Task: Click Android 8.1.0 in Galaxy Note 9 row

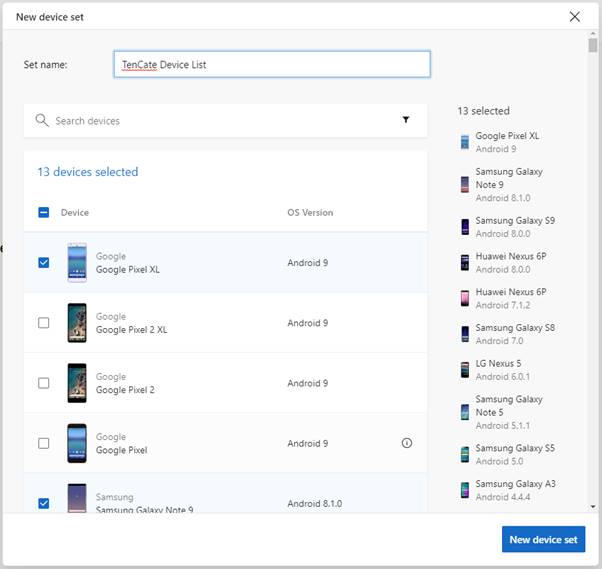Action: 314,503
